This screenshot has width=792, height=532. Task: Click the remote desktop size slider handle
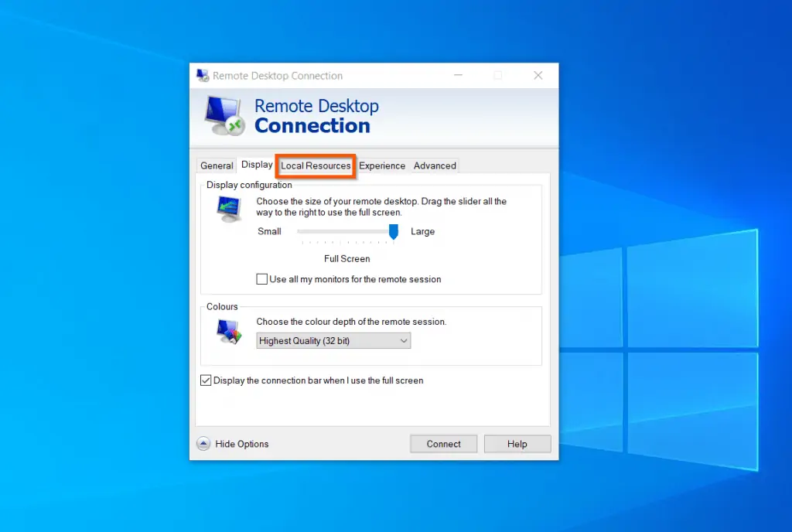tap(393, 231)
